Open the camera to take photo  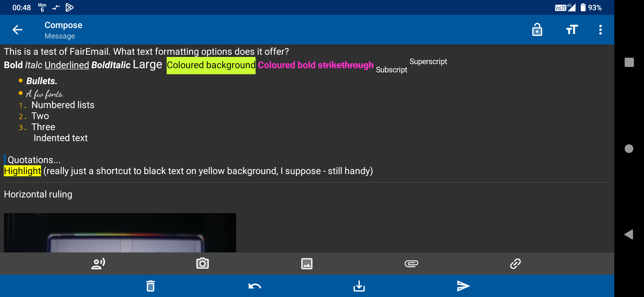click(202, 263)
